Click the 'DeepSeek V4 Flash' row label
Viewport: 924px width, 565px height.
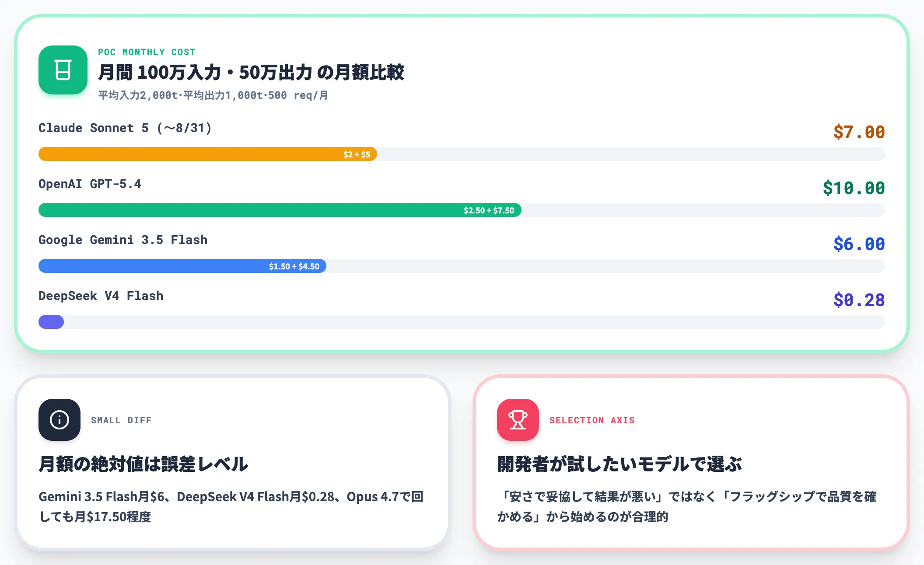[x=101, y=296]
